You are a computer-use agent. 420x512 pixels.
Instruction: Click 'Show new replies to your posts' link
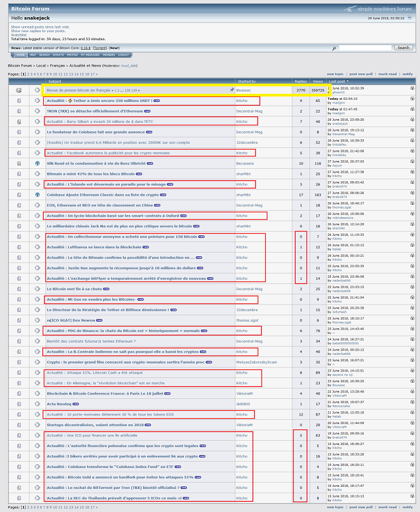[38, 31]
